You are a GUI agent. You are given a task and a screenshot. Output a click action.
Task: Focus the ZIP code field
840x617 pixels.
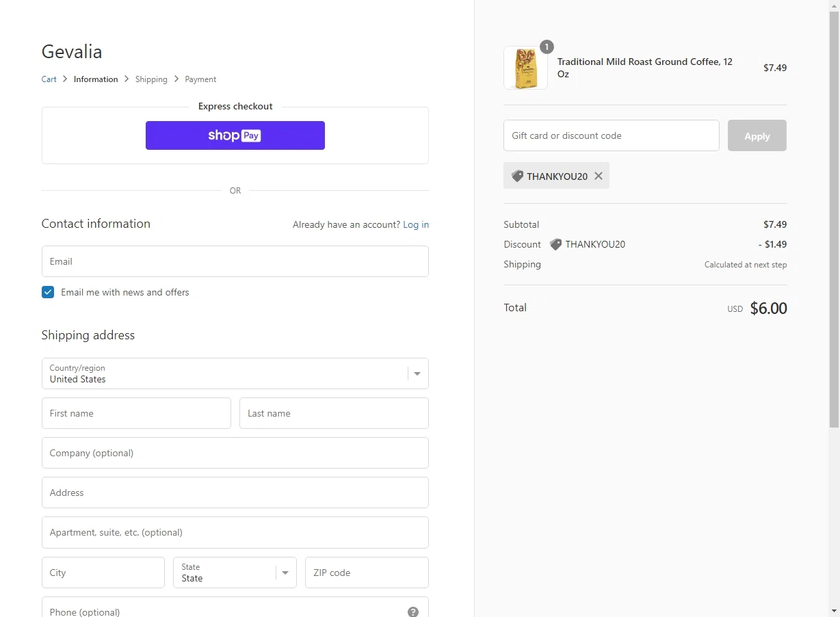click(x=367, y=573)
